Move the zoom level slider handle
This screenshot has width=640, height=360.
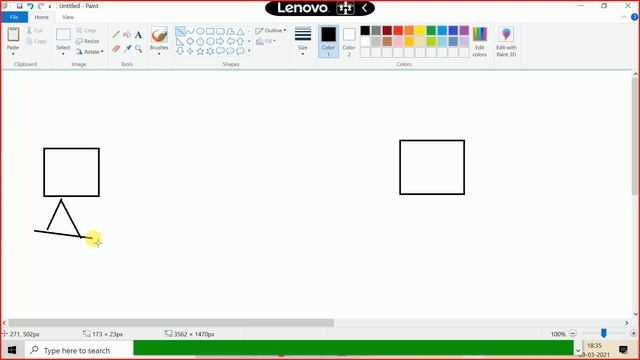coord(604,333)
